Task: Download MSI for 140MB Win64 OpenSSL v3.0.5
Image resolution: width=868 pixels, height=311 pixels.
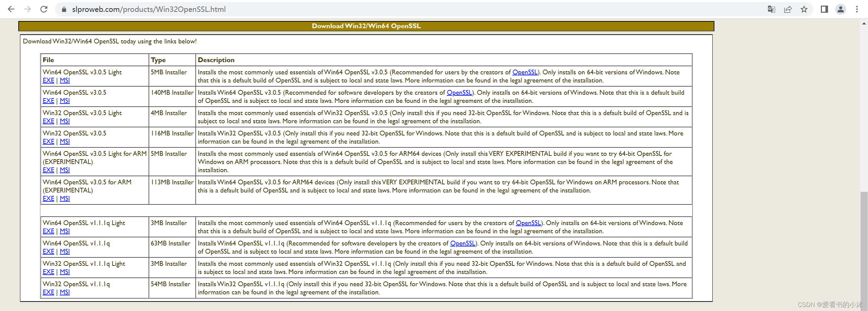Action: (x=65, y=101)
